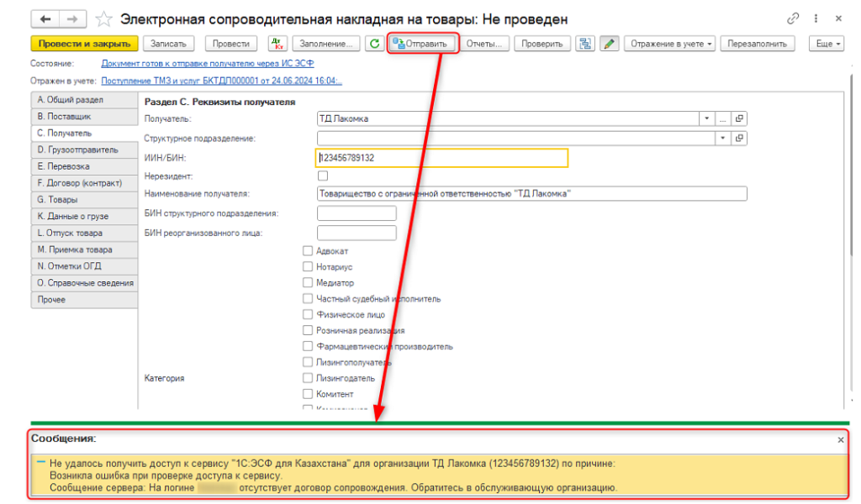
Task: Open Получатель record with the open icon
Action: pos(740,118)
